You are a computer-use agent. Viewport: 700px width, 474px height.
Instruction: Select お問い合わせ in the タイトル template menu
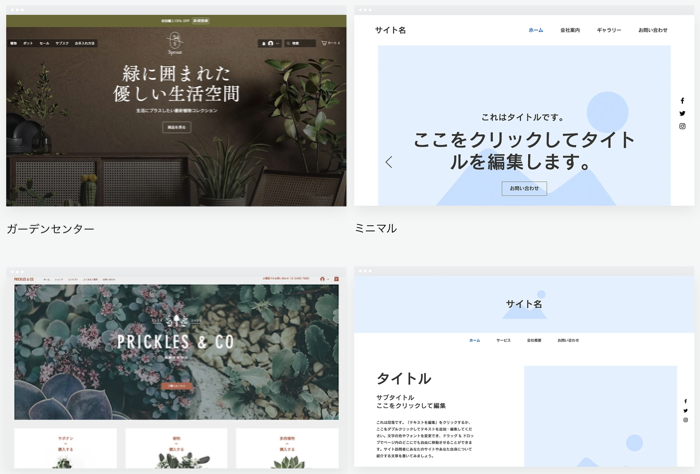tap(568, 340)
